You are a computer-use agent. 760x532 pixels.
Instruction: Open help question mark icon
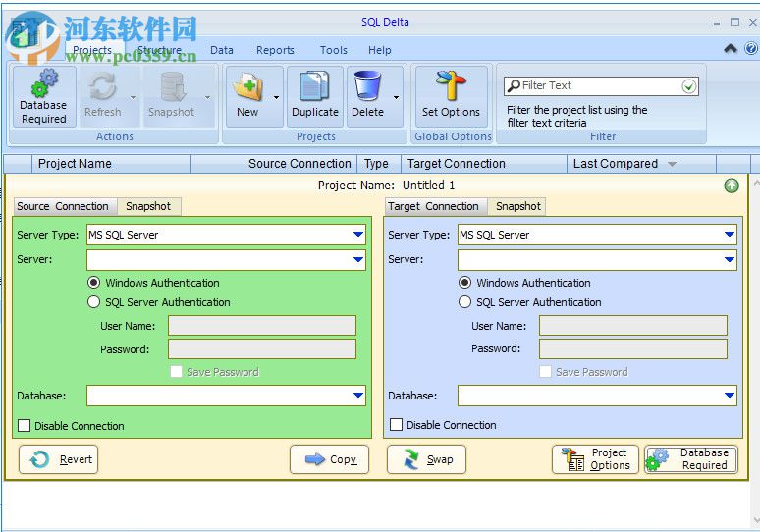click(x=751, y=48)
